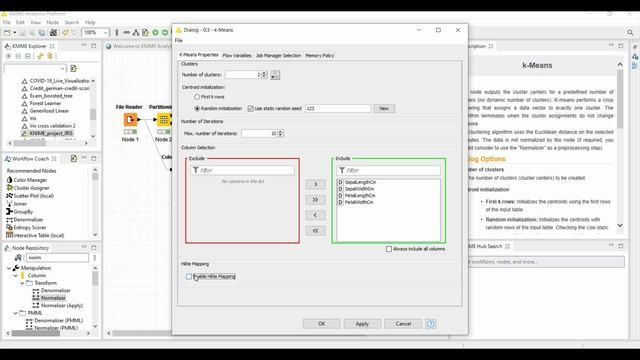The image size is (640, 360).
Task: Click the Normalizer node icon in repository
Action: tap(36, 298)
